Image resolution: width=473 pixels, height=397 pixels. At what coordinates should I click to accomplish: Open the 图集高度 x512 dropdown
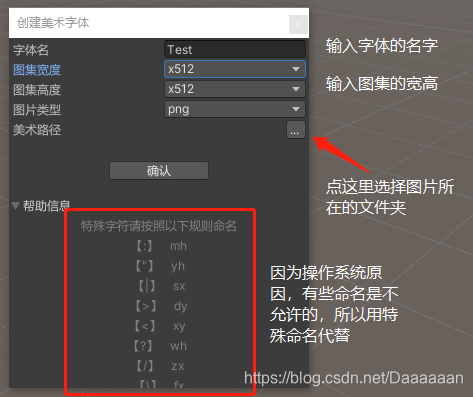tap(235, 89)
